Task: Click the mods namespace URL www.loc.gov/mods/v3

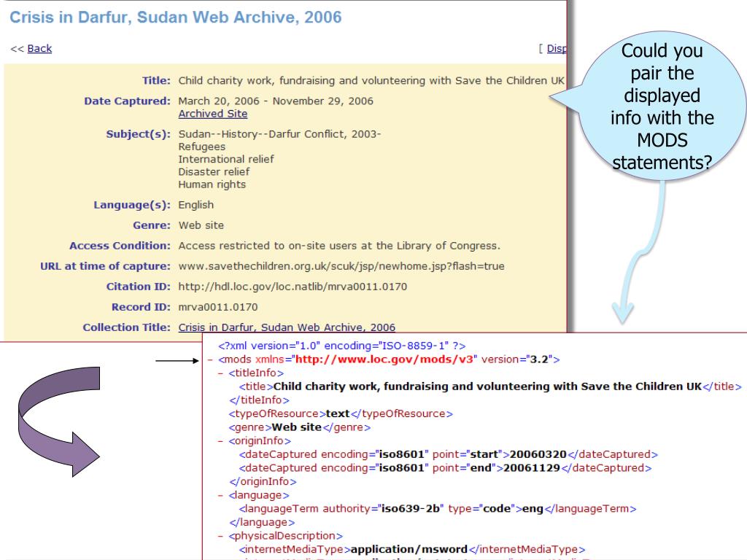Action: tap(384, 359)
